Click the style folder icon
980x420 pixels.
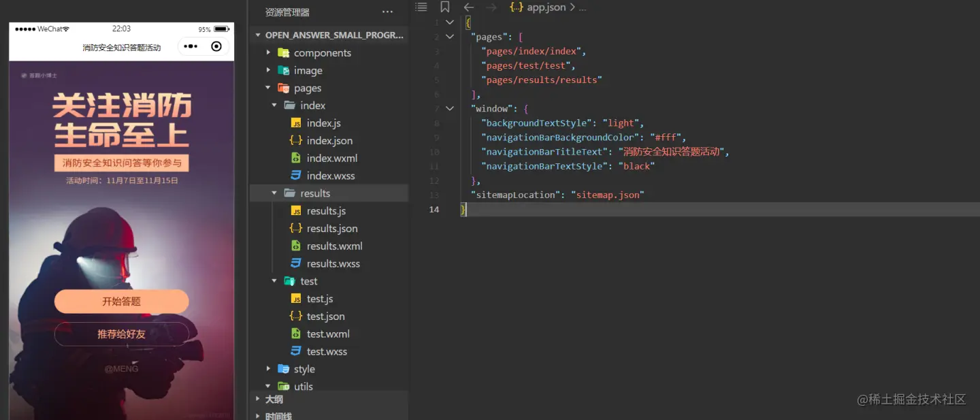click(x=284, y=369)
